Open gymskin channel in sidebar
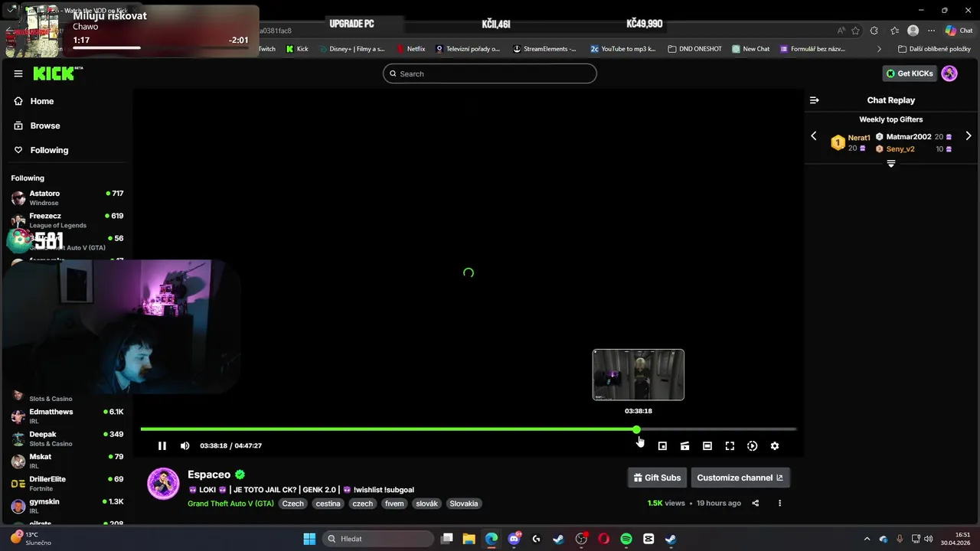 (67, 506)
